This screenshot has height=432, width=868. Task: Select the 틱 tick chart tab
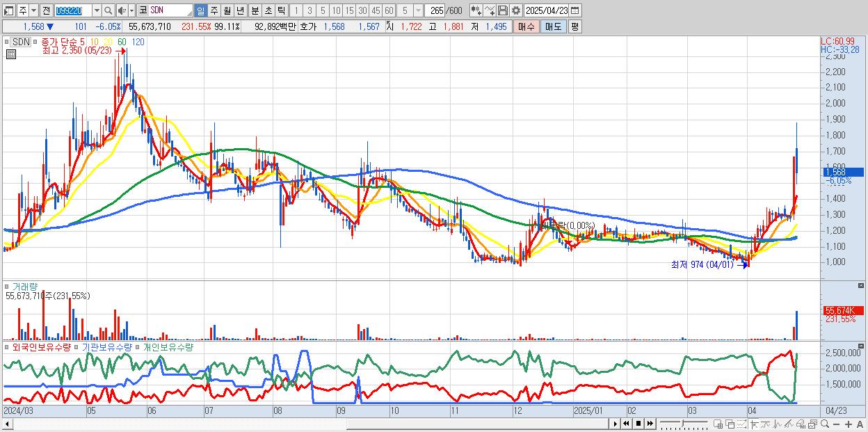(281, 10)
